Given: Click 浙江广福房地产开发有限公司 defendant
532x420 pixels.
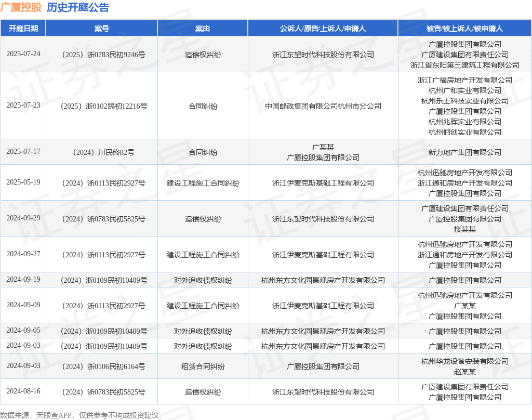Looking at the screenshot, I should pyautogui.click(x=464, y=80).
